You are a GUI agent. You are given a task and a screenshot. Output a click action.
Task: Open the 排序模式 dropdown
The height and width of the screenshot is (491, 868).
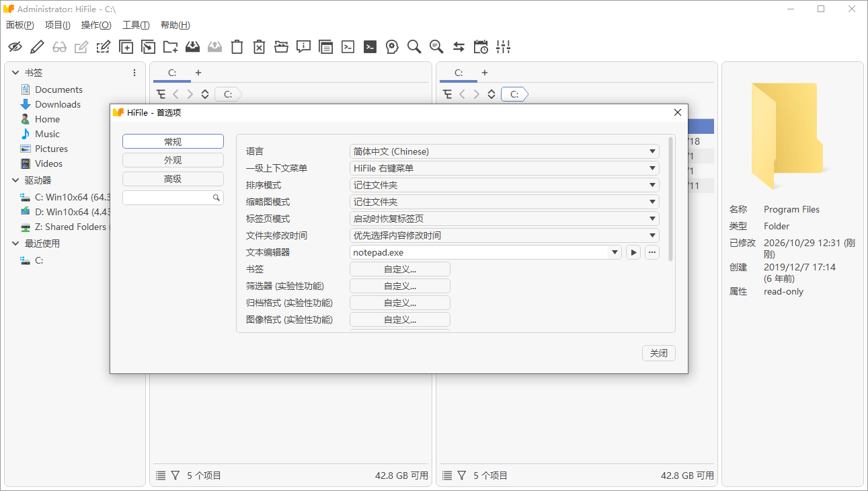pyautogui.click(x=504, y=185)
